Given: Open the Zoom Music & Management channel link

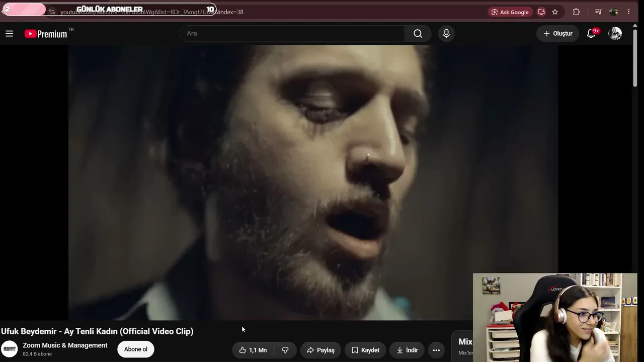Looking at the screenshot, I should coord(65,345).
